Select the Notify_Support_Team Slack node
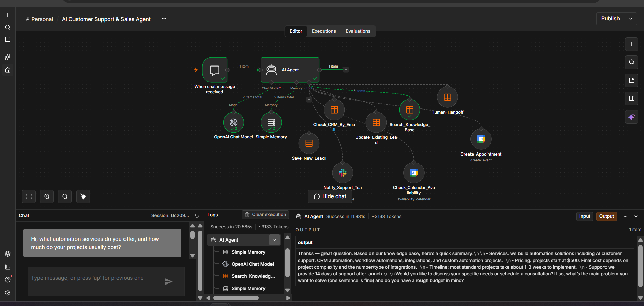Image resolution: width=644 pixels, height=306 pixels. [342, 173]
